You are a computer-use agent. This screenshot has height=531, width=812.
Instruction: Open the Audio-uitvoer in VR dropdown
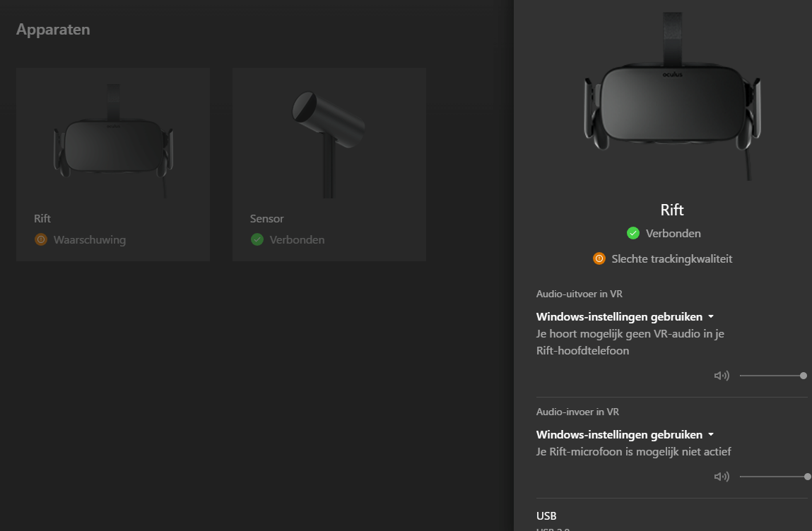(625, 317)
